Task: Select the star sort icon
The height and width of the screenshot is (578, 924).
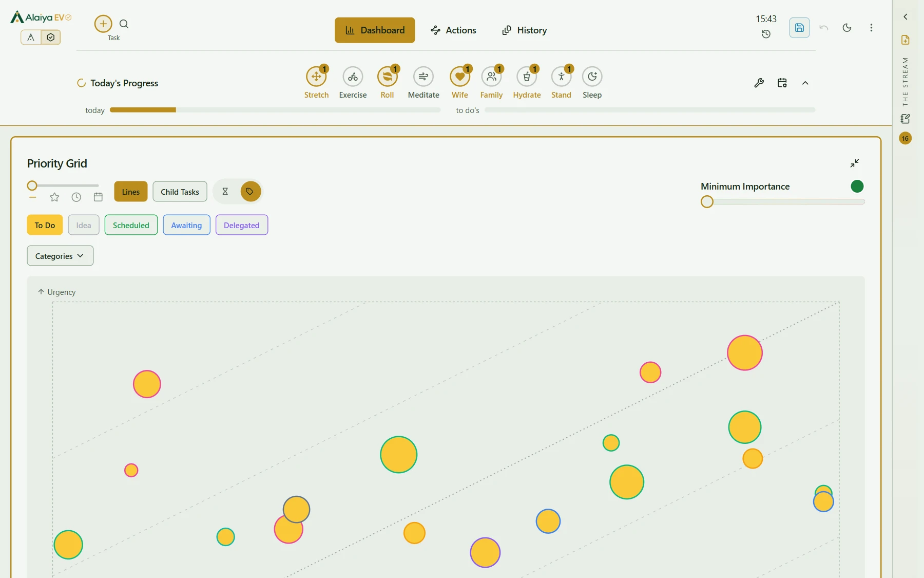Action: tap(54, 197)
